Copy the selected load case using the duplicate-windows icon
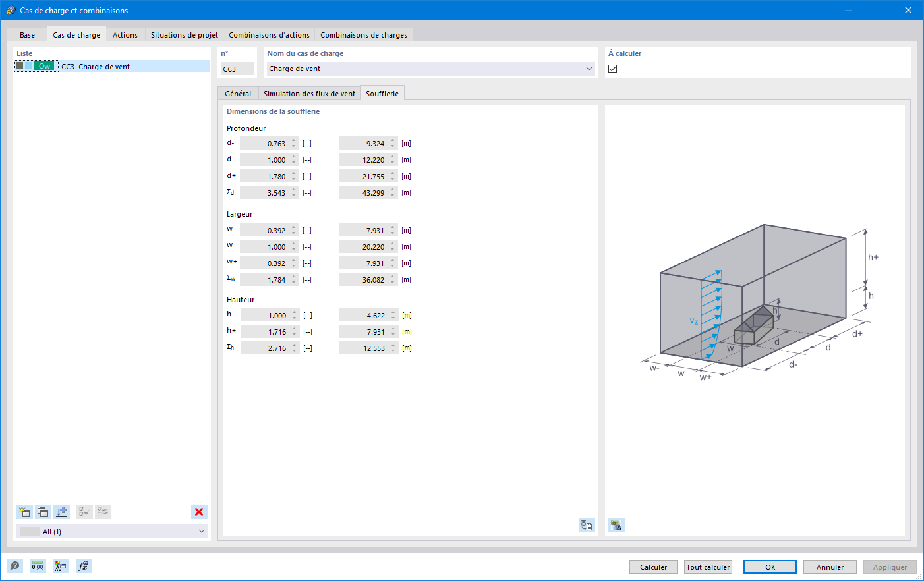Image resolution: width=924 pixels, height=581 pixels. point(43,512)
